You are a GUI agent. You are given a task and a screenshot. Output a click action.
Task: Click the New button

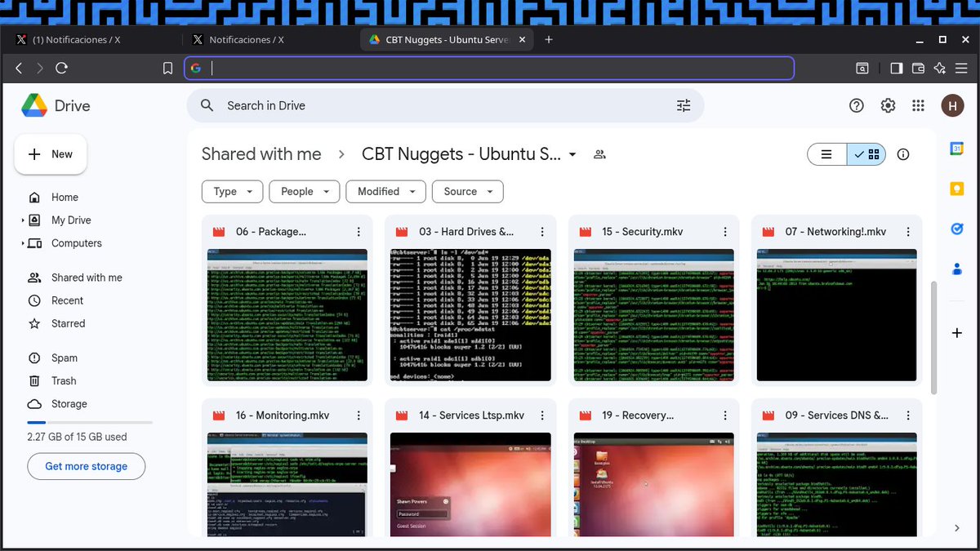click(x=51, y=154)
